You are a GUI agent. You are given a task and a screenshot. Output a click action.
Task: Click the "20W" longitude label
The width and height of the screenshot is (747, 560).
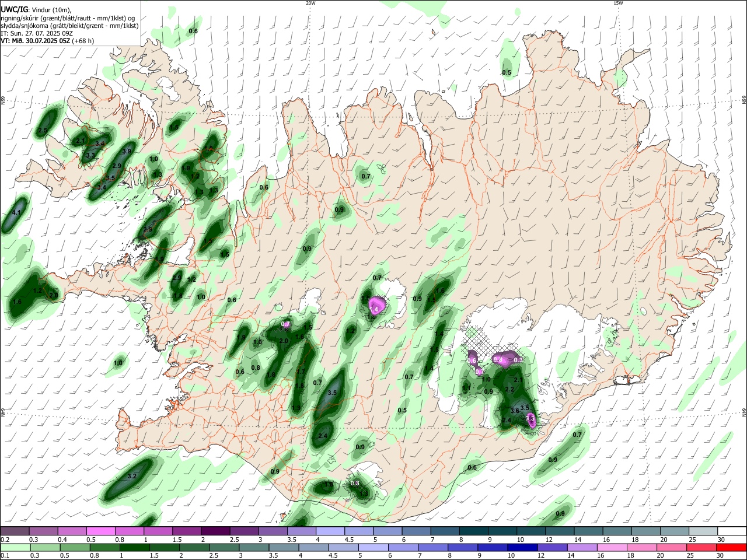click(310, 3)
